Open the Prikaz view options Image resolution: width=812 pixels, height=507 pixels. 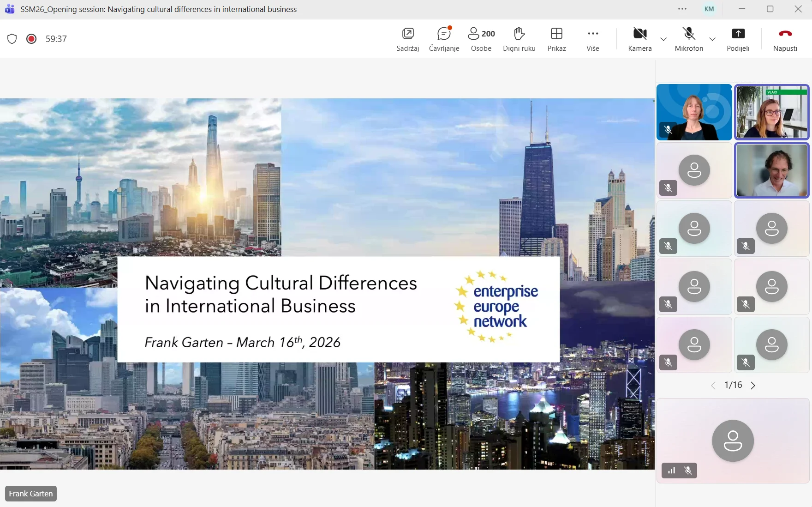556,39
